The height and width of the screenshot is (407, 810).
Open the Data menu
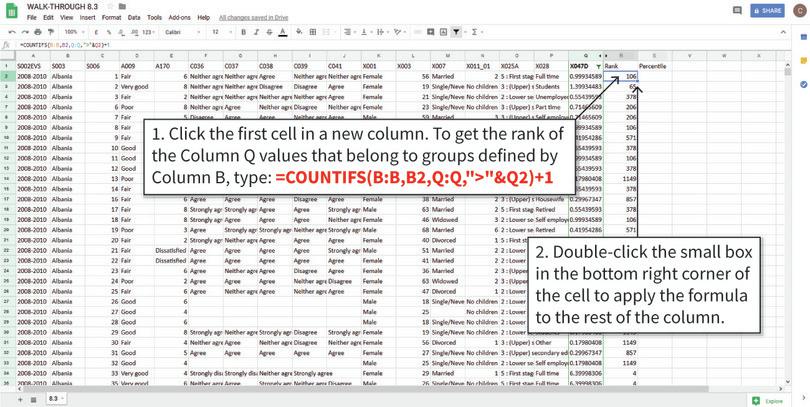click(134, 18)
